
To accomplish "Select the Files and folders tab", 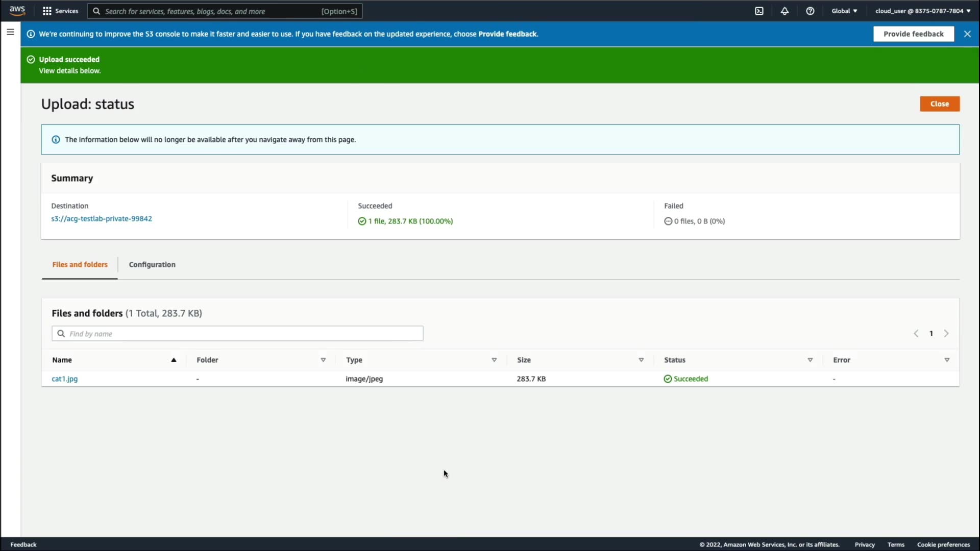I will pos(80,265).
